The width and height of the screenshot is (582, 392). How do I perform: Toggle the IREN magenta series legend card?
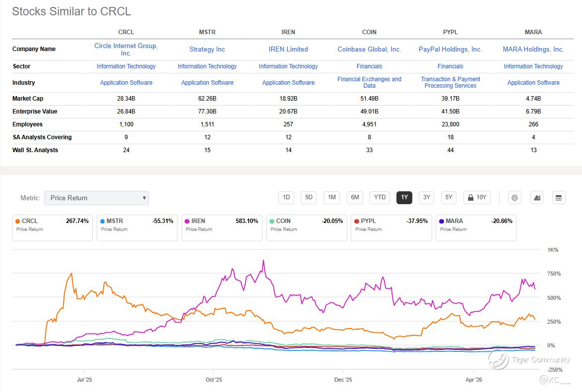(x=222, y=228)
